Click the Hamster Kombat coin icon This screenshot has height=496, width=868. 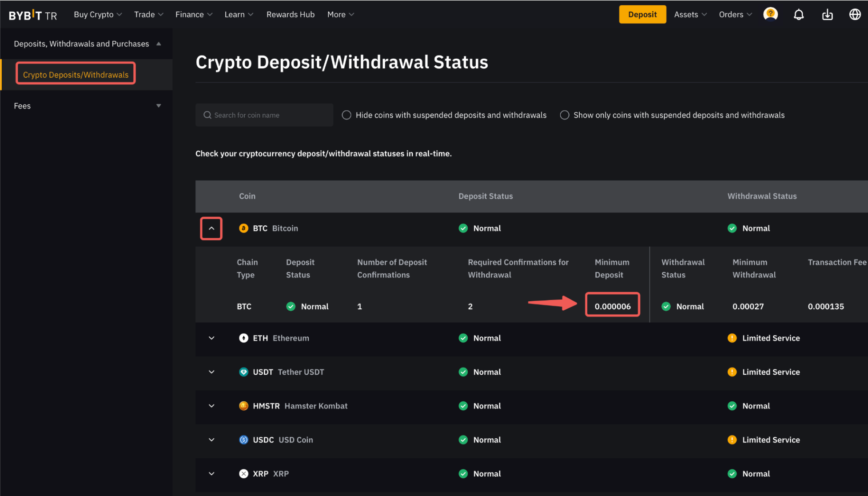click(x=243, y=406)
